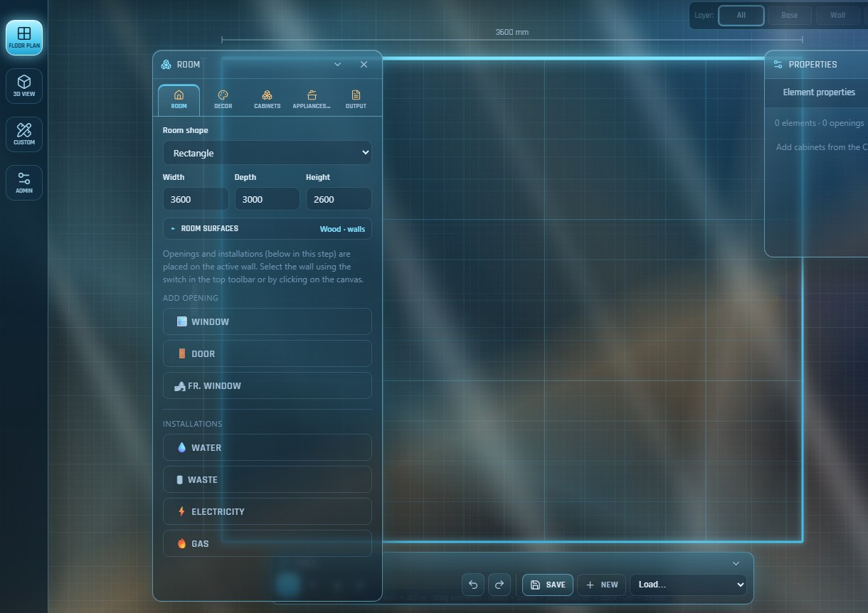The image size is (868, 613).
Task: Select the Room tab
Action: (179, 100)
